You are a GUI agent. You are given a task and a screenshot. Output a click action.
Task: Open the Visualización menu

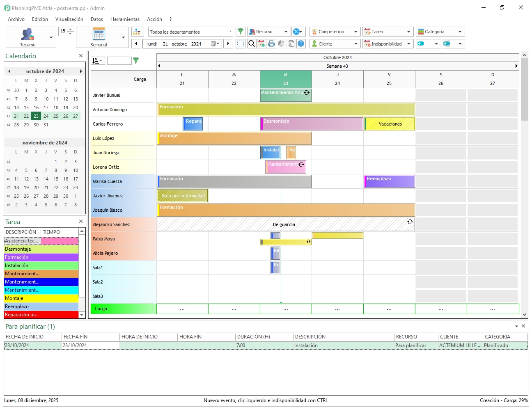point(69,19)
